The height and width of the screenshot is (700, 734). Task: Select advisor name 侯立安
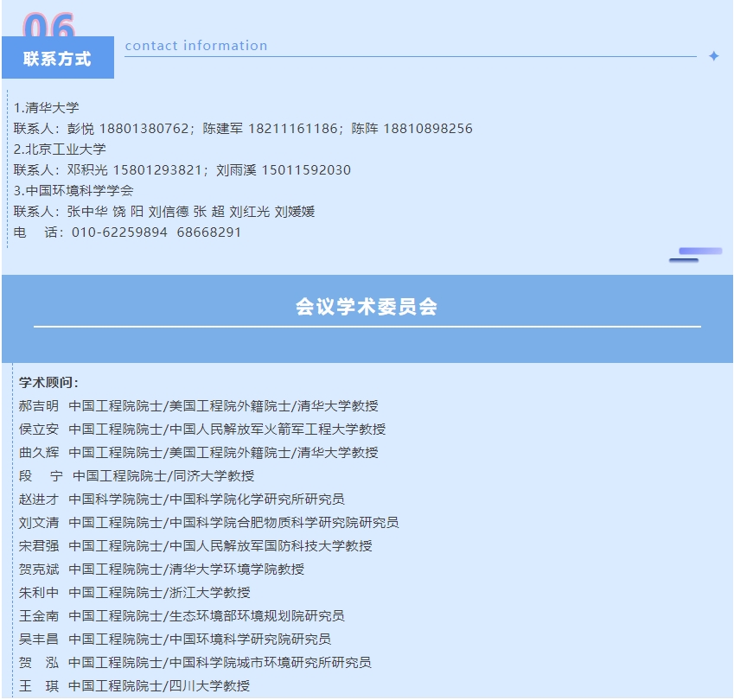[39, 430]
